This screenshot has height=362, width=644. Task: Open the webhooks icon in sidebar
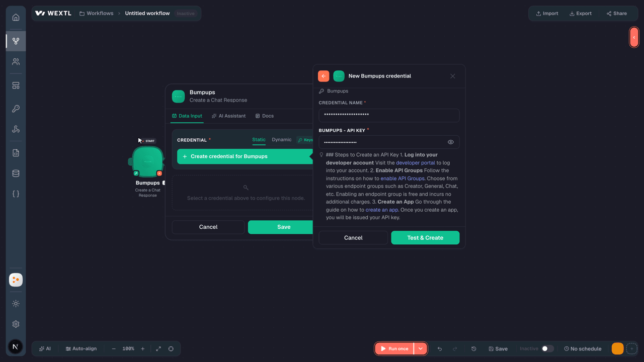(x=16, y=129)
